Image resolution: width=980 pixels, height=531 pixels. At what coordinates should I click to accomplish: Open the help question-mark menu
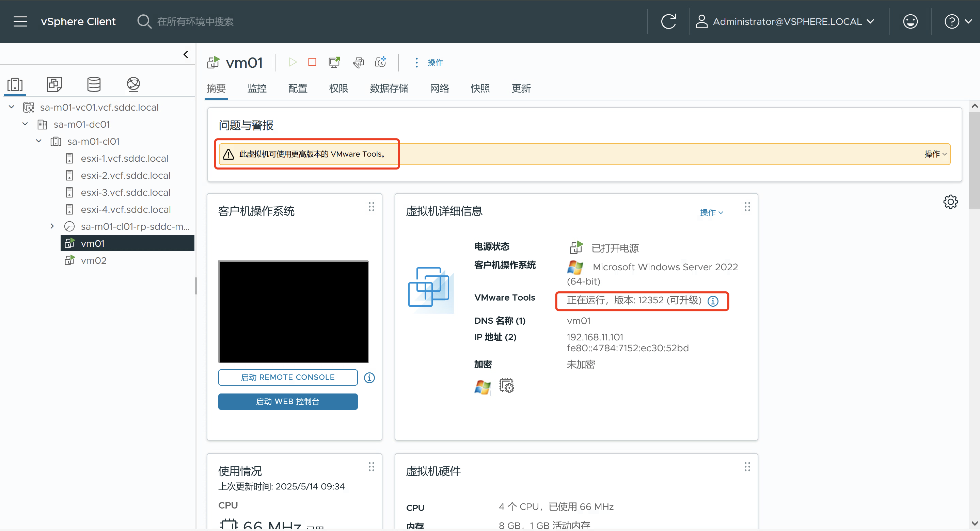click(958, 21)
